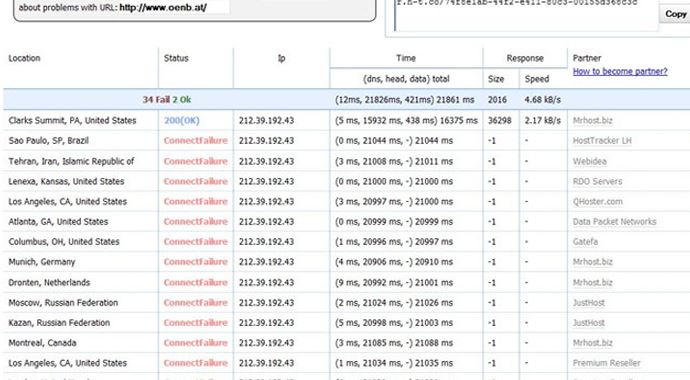Click the Speed sub-header
Image resolution: width=690 pixels, height=380 pixels.
[x=537, y=79]
